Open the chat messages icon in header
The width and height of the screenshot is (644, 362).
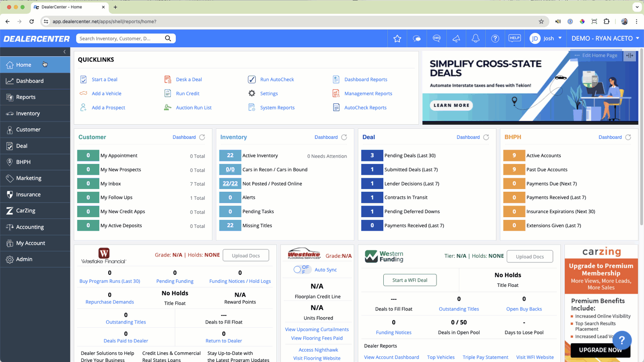pyautogui.click(x=417, y=38)
